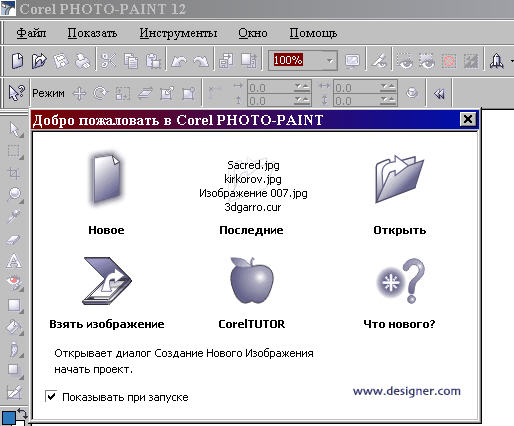
Task: Select the Crop tool in toolbox
Action: point(14,173)
